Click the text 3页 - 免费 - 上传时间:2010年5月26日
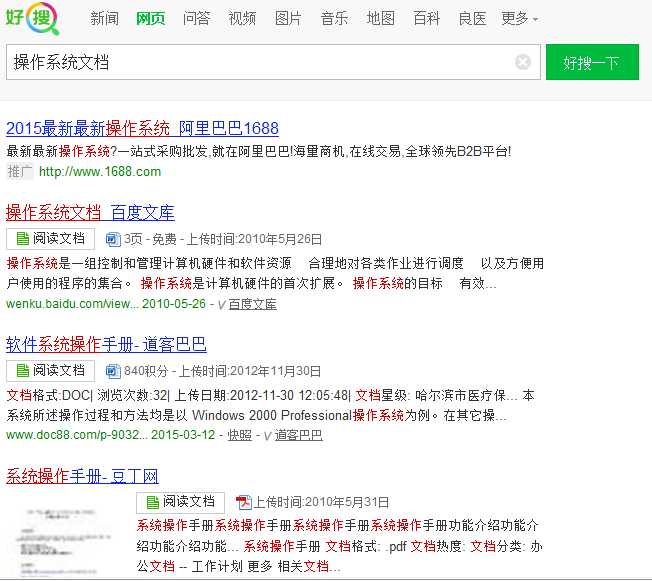This screenshot has width=652, height=581. coord(223,239)
